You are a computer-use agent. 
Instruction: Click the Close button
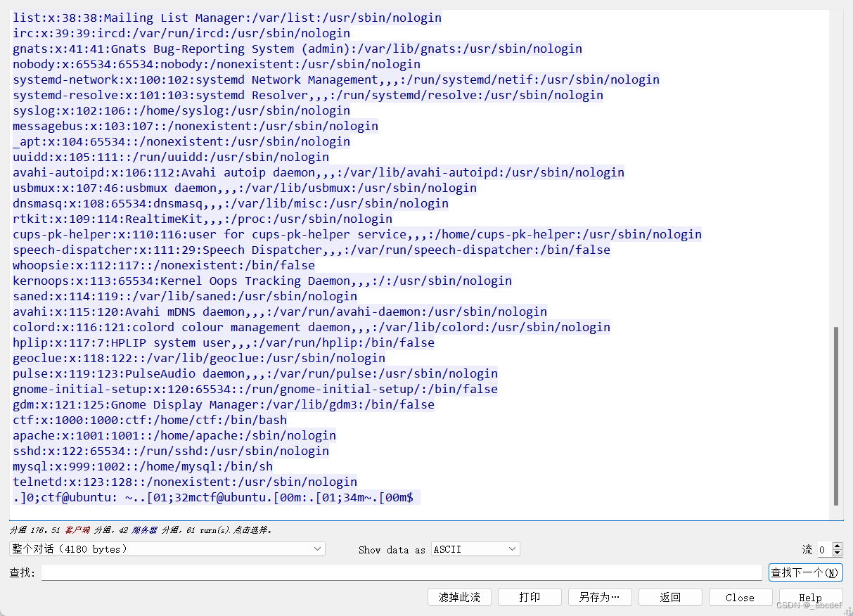pos(740,597)
